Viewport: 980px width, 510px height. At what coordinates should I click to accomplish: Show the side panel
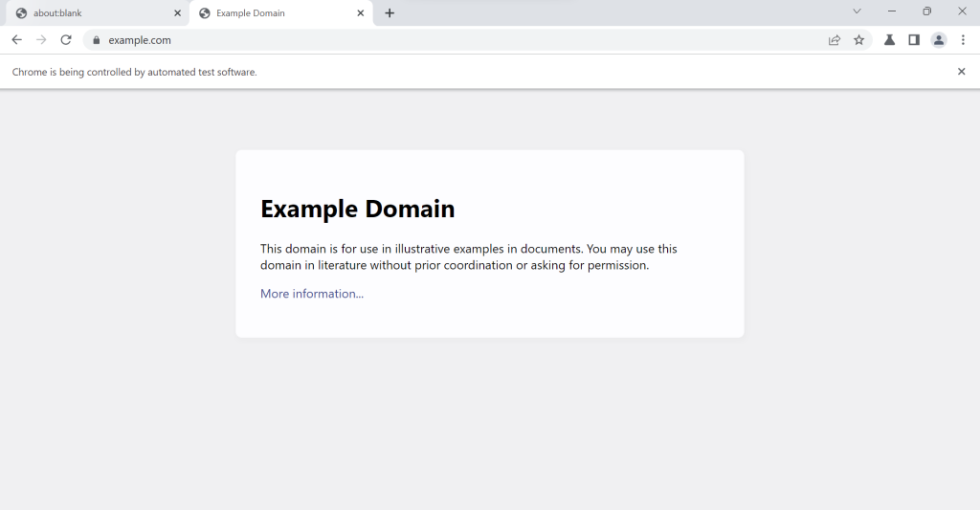(914, 40)
